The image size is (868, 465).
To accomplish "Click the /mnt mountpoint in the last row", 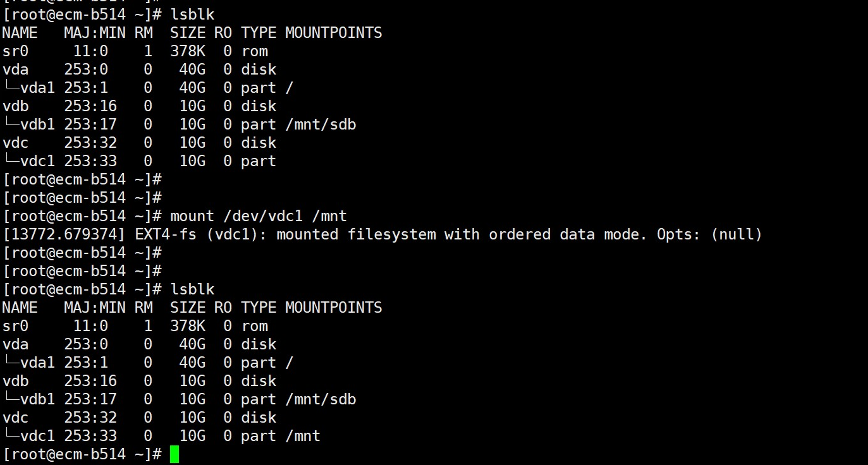I will click(303, 436).
